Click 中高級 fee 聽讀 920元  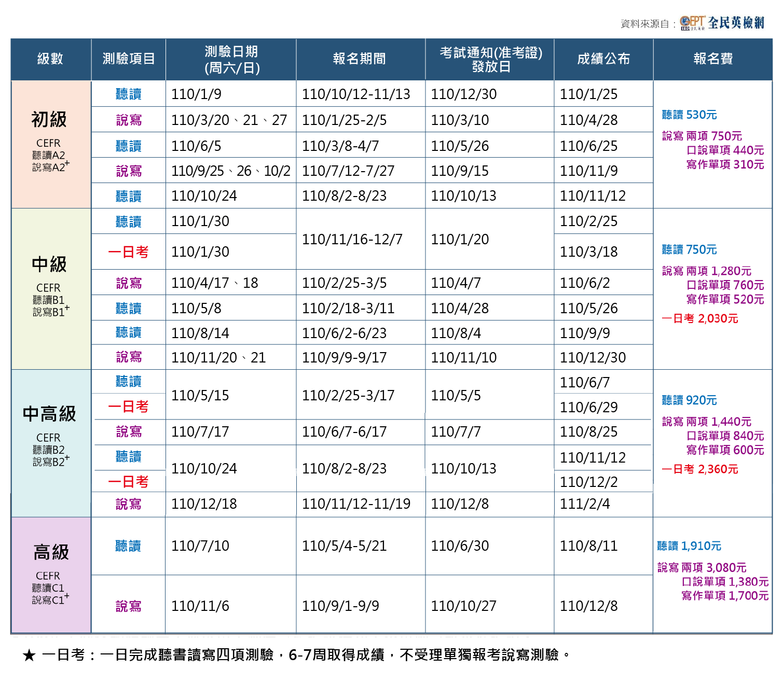689,400
